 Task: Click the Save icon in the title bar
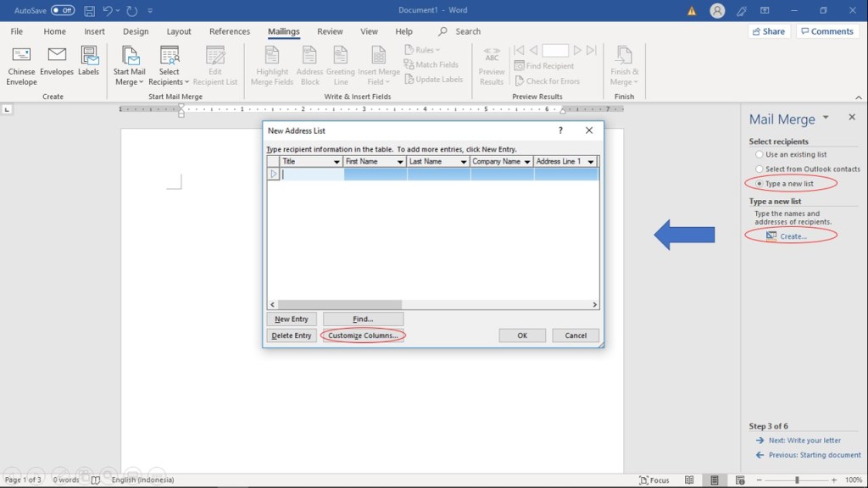click(89, 11)
